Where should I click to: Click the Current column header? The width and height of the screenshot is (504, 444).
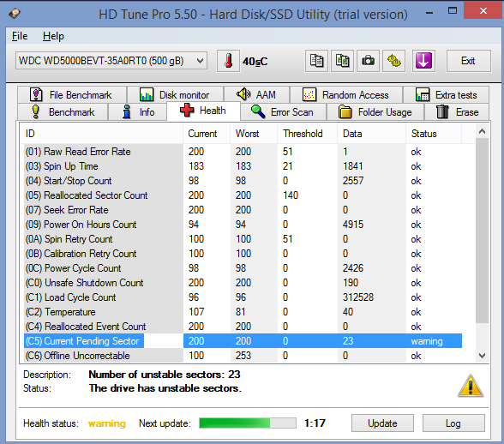tap(207, 134)
